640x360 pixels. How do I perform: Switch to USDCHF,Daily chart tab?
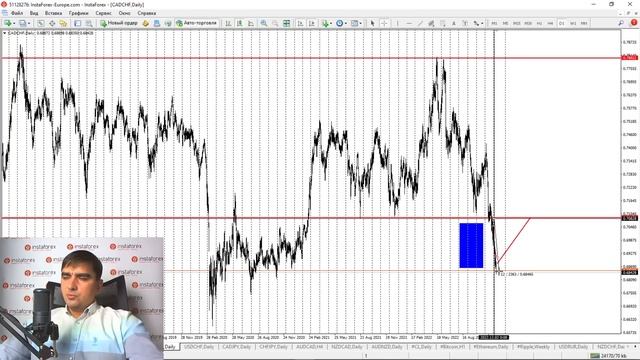pos(199,347)
